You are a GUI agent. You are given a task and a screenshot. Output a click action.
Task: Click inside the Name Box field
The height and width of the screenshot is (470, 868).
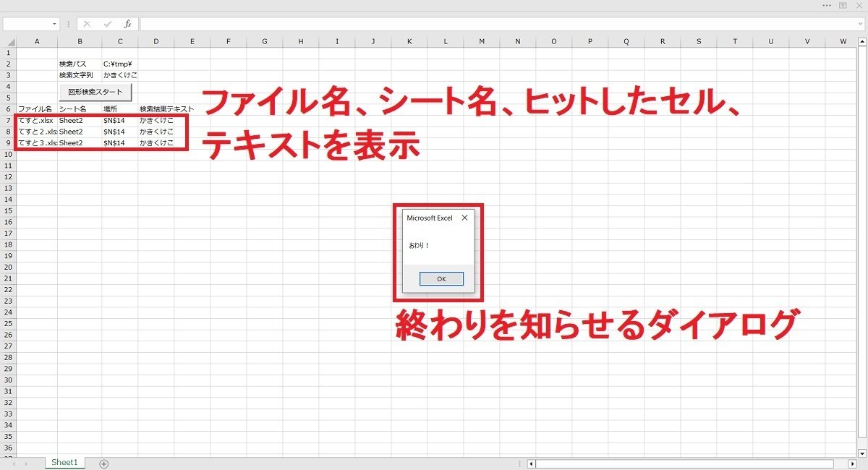(29, 22)
